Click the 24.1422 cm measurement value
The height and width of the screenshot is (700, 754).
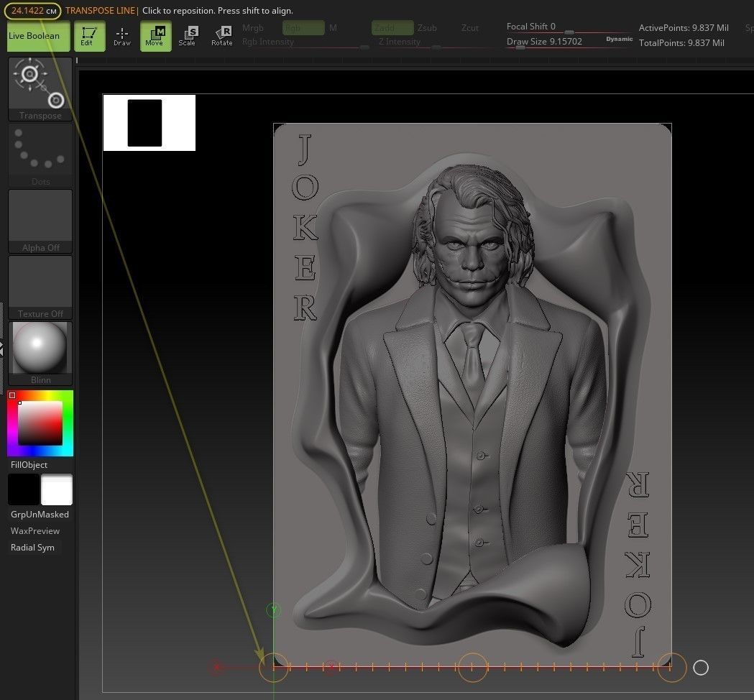33,11
